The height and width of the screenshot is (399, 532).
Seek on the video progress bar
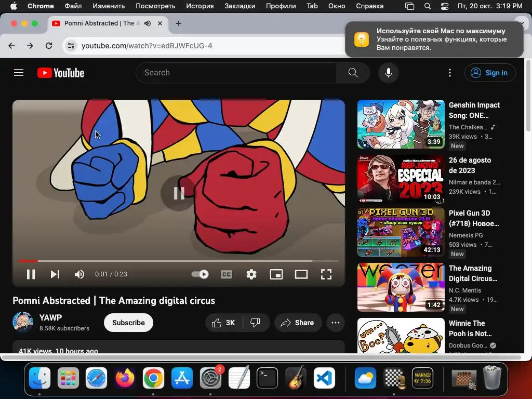point(179,261)
